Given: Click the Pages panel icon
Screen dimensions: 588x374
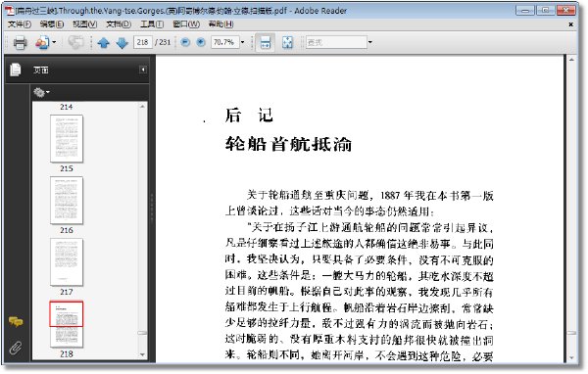Looking at the screenshot, I should coord(16,70).
